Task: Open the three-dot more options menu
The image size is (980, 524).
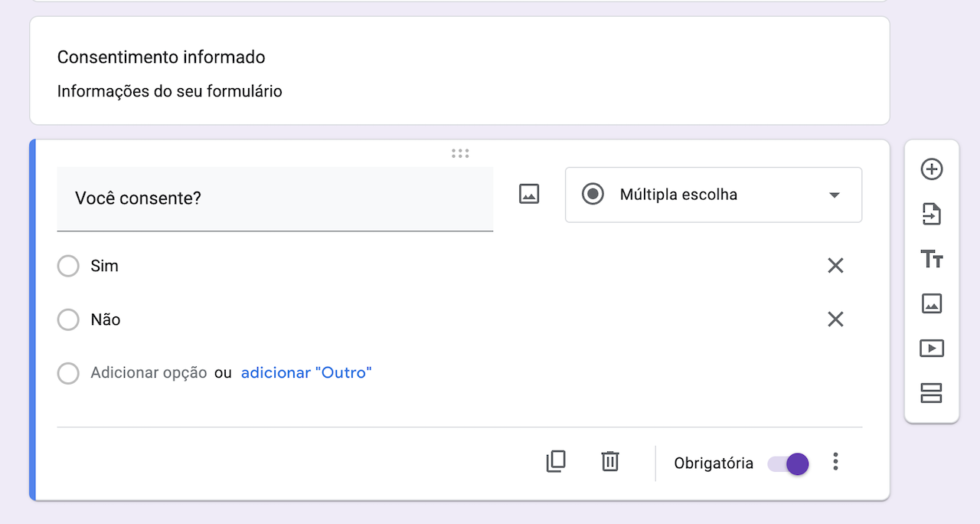Action: (x=836, y=461)
